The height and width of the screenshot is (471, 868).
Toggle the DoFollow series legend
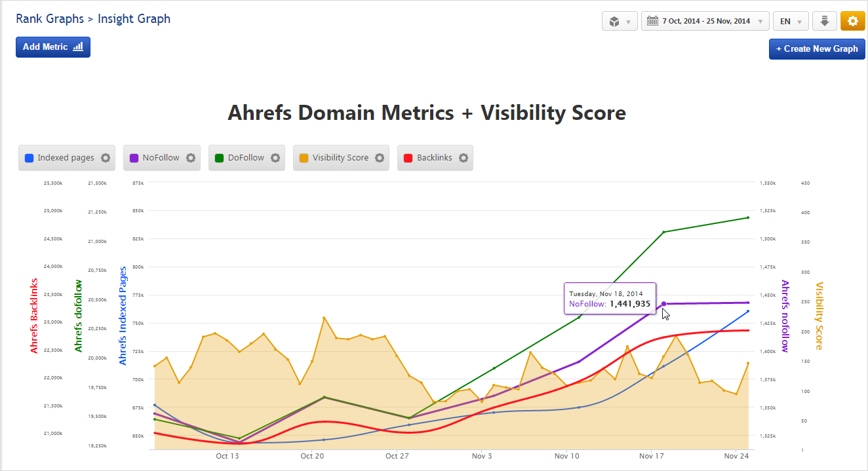pyautogui.click(x=247, y=158)
